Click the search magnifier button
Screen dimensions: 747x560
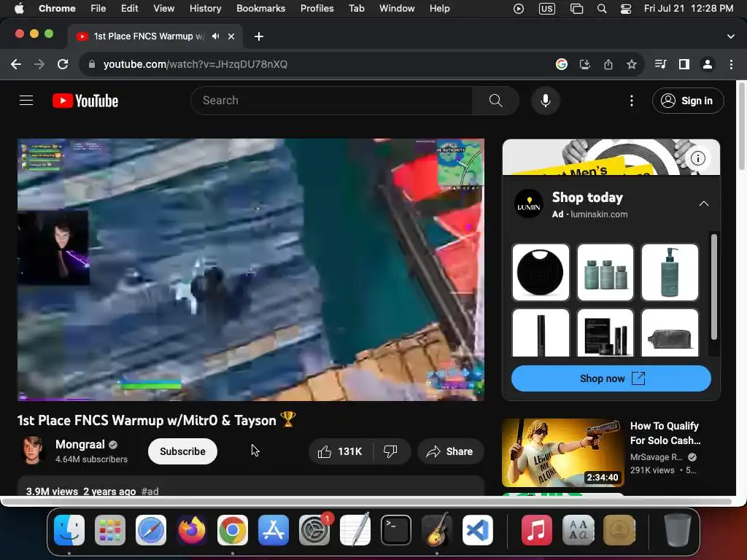click(495, 101)
